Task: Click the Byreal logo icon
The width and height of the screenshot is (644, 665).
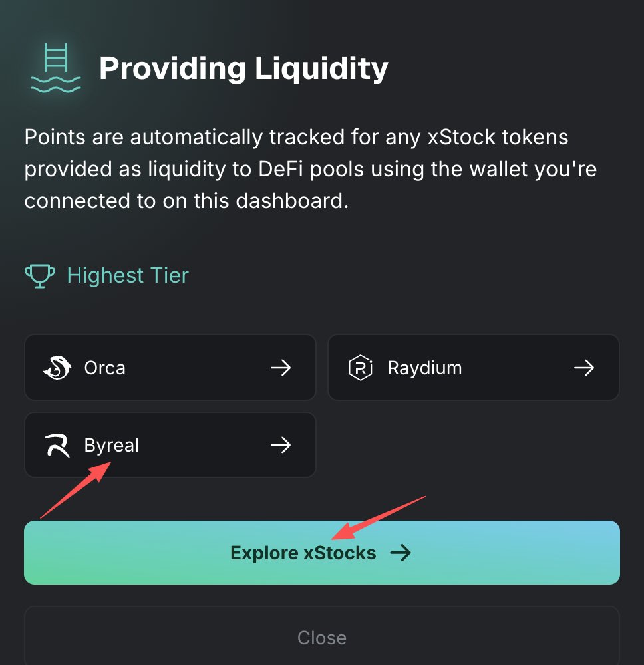Action: (x=57, y=445)
